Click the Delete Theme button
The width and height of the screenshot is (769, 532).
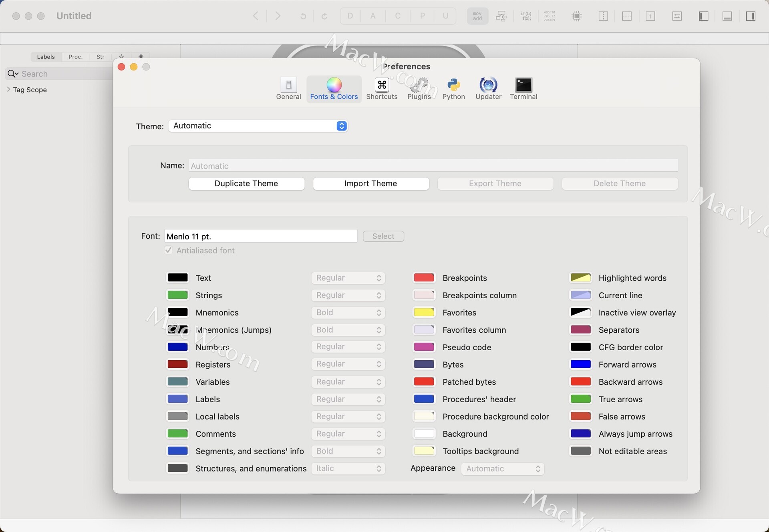pos(620,183)
